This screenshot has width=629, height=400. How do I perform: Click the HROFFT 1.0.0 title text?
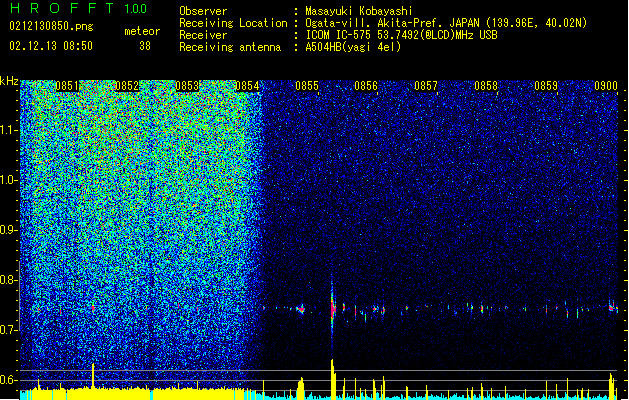[79, 8]
